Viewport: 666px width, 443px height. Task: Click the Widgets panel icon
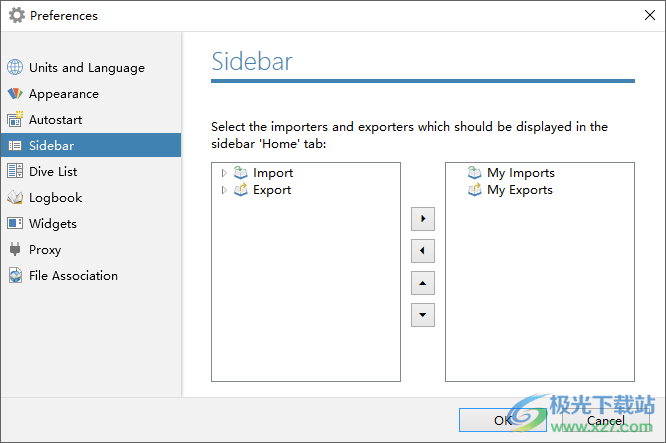point(15,223)
